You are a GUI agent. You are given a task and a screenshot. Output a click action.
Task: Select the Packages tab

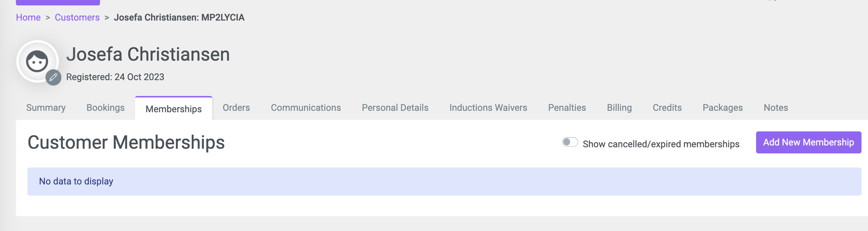[x=722, y=108]
